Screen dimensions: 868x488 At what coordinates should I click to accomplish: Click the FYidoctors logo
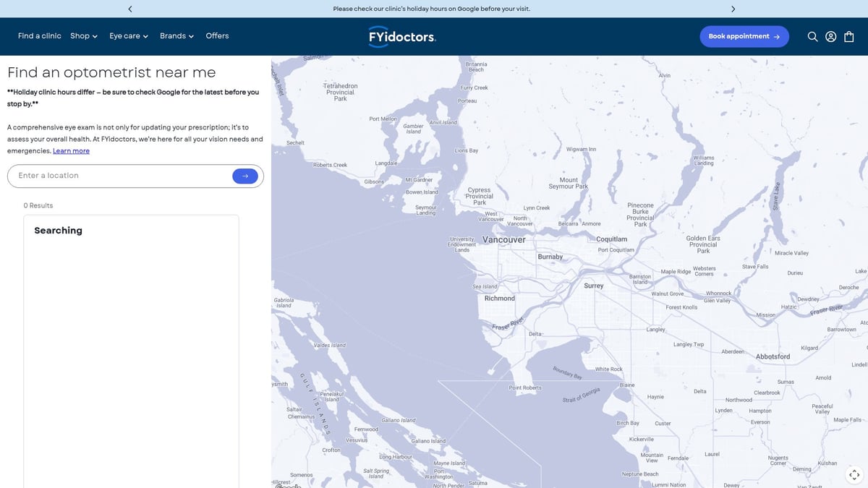[402, 36]
